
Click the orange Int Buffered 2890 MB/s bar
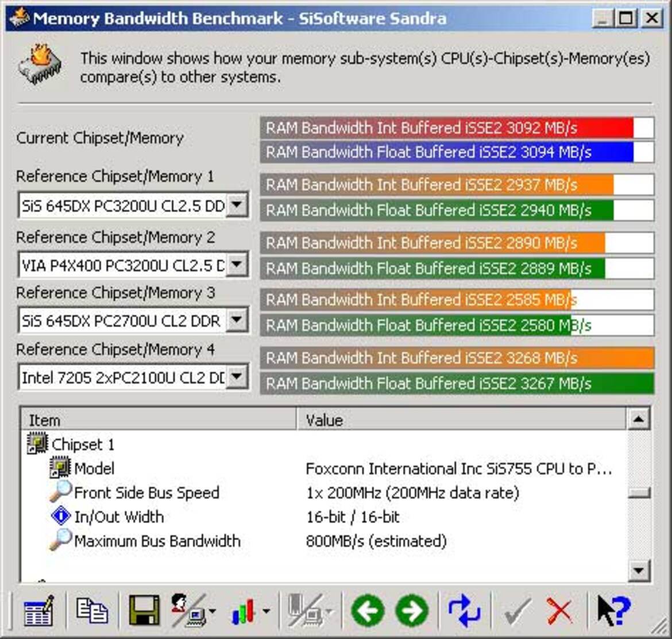[x=457, y=243]
